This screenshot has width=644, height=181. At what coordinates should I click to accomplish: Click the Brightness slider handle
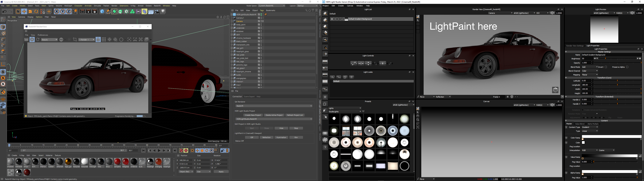[x=605, y=58]
